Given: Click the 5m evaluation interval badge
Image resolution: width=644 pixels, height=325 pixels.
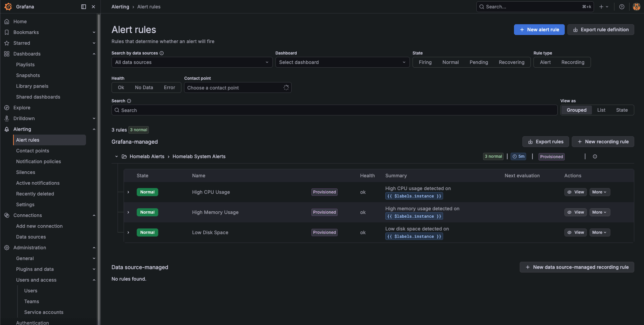Looking at the screenshot, I should pyautogui.click(x=518, y=156).
